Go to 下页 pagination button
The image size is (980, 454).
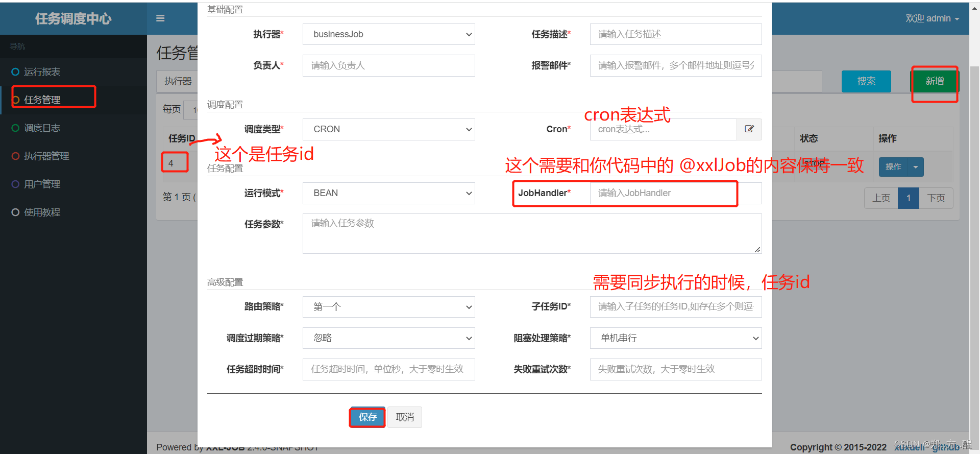936,198
